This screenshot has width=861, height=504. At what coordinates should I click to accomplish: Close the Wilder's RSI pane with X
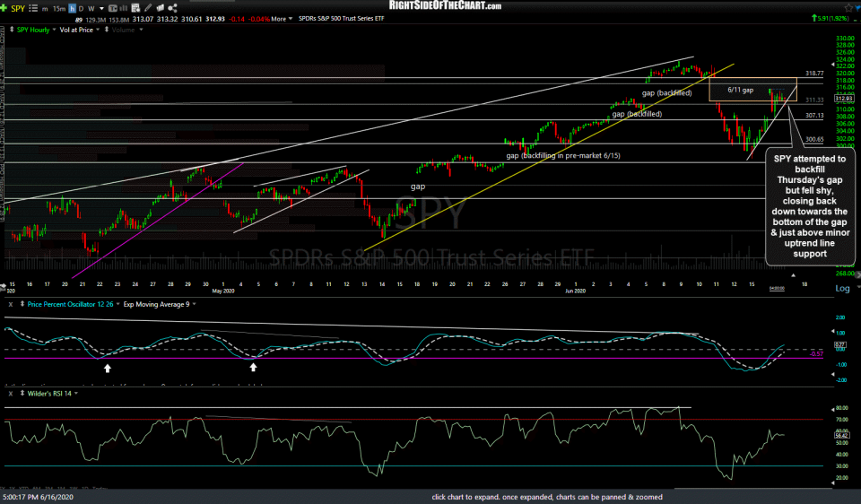coord(11,394)
